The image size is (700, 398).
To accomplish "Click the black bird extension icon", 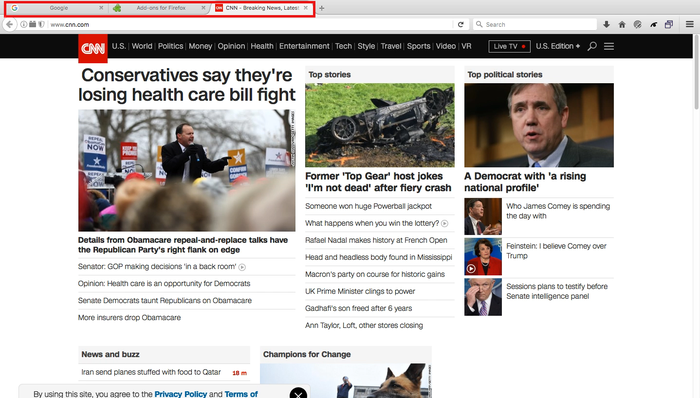I will [653, 25].
